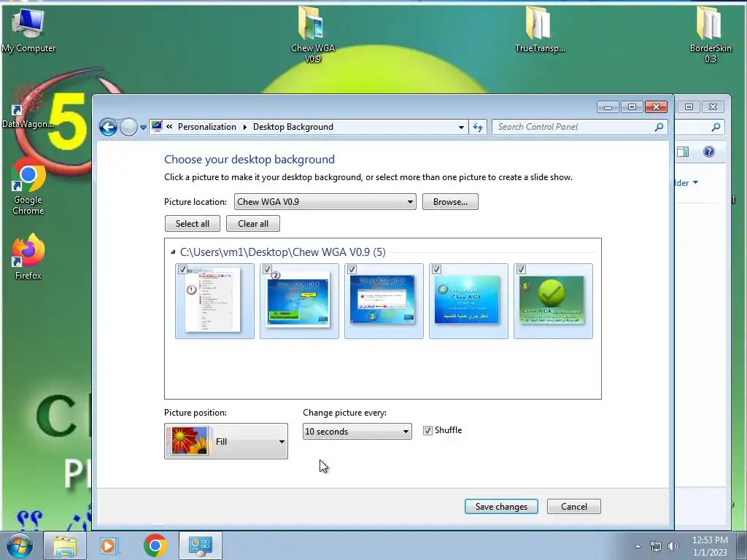Screen dimensions: 747x560
Task: Uncheck the checkbox on picture 3 thumbnail
Action: (352, 270)
